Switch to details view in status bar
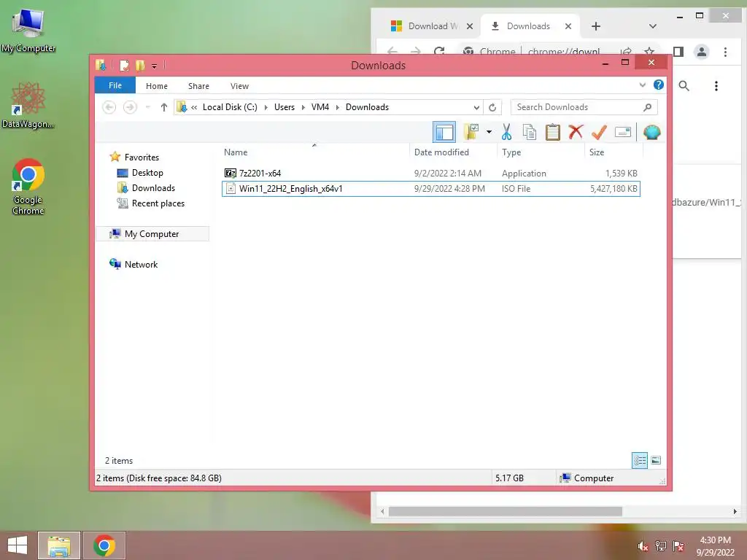747x560 pixels. pyautogui.click(x=640, y=461)
